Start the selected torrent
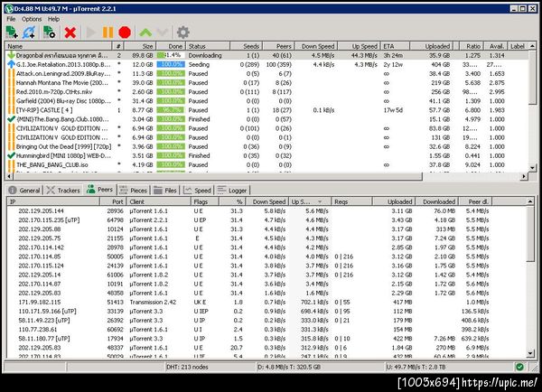 (x=91, y=33)
